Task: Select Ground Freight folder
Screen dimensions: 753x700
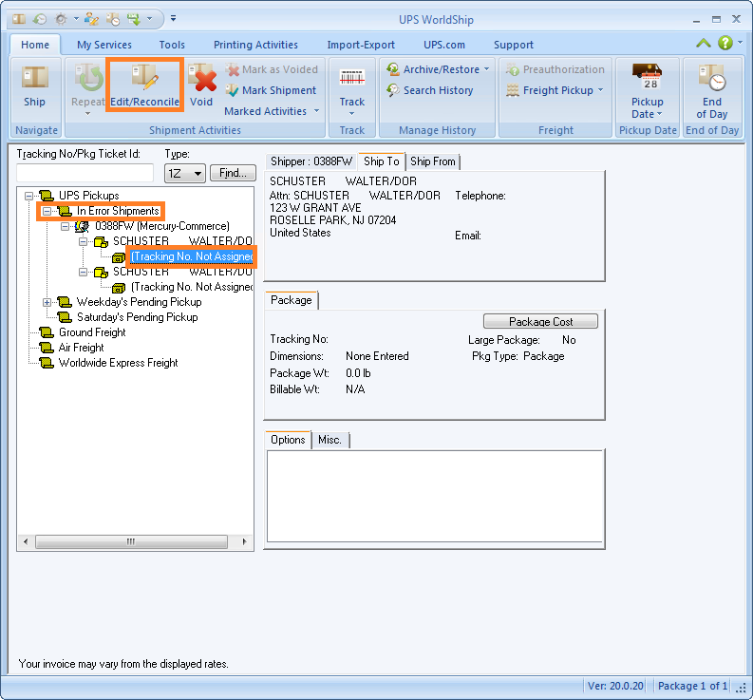Action: [x=92, y=332]
